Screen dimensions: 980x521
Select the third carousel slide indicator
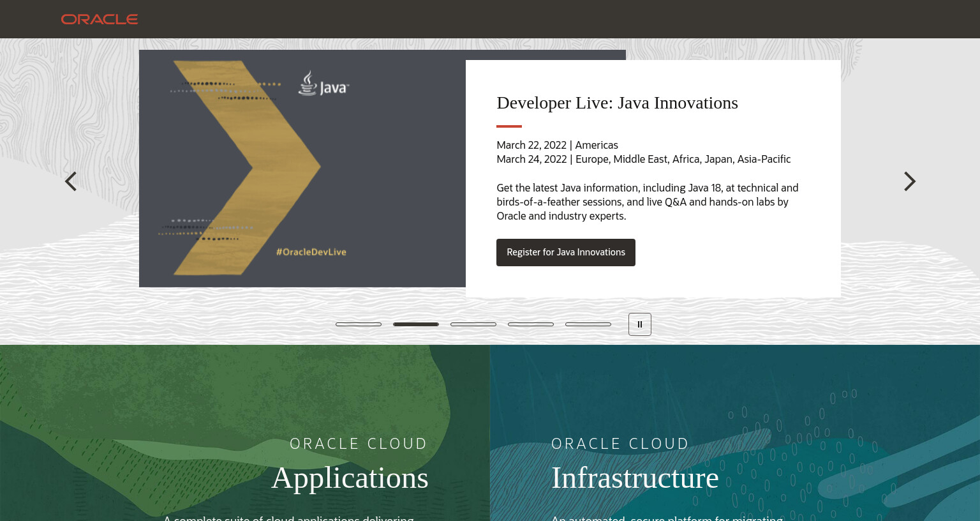(473, 324)
